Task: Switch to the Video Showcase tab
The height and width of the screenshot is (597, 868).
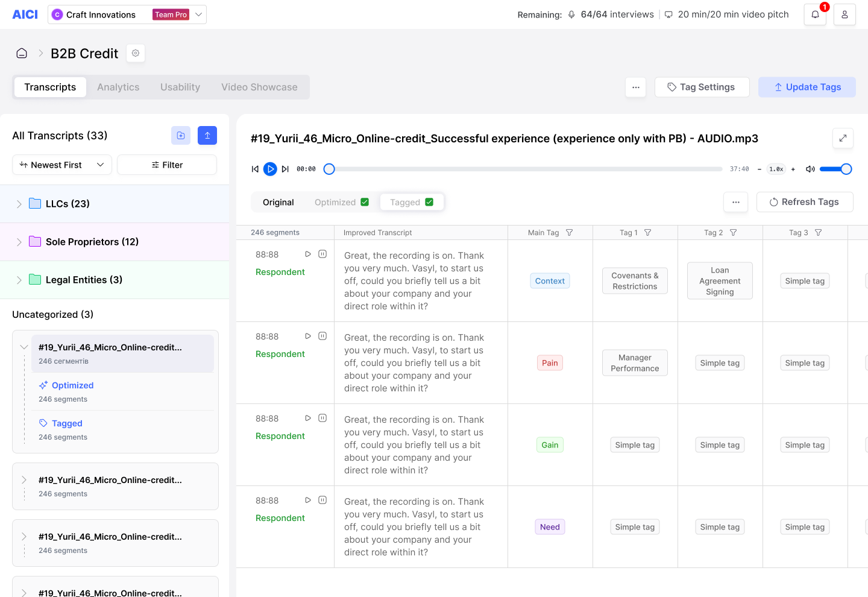Action: pyautogui.click(x=259, y=87)
